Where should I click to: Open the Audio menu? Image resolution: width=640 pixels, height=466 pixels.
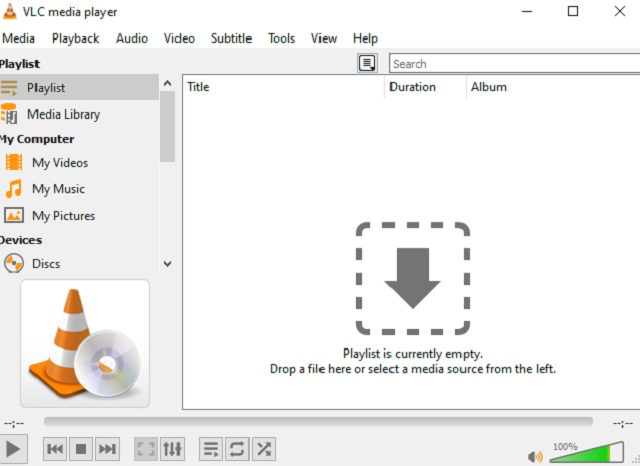pyautogui.click(x=132, y=38)
